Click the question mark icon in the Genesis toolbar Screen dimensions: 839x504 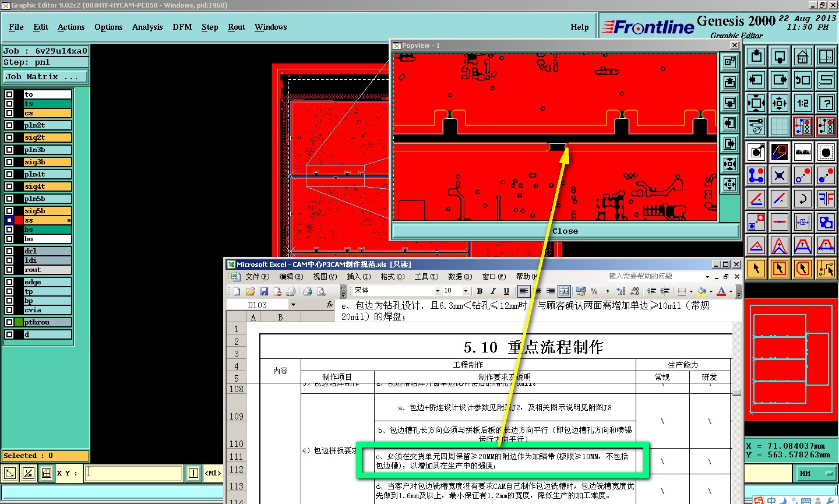point(826,103)
